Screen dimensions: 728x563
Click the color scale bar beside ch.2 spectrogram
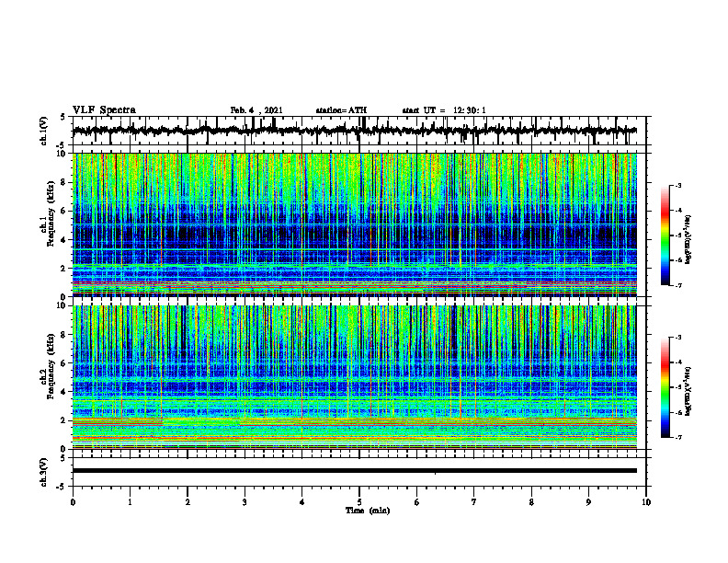[665, 387]
